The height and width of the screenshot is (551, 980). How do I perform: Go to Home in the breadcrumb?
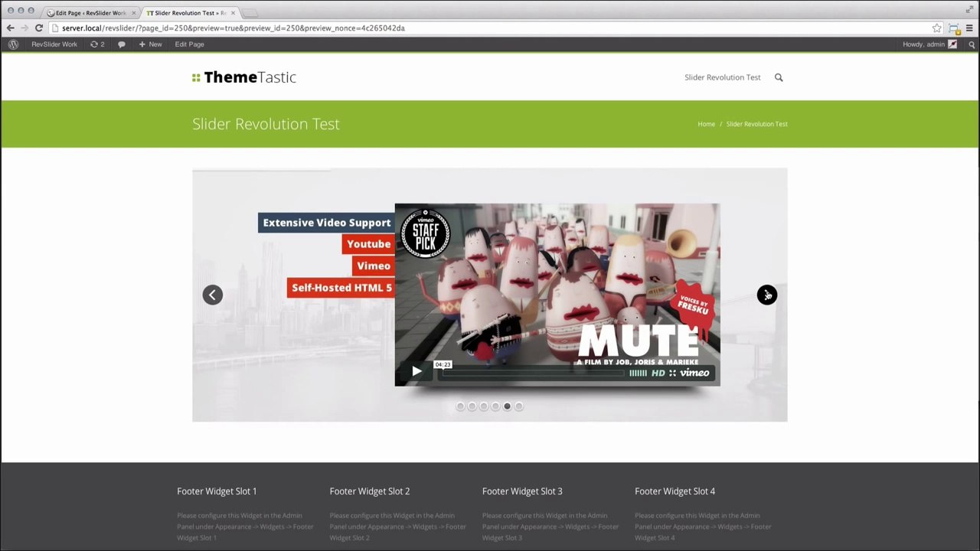(x=706, y=124)
